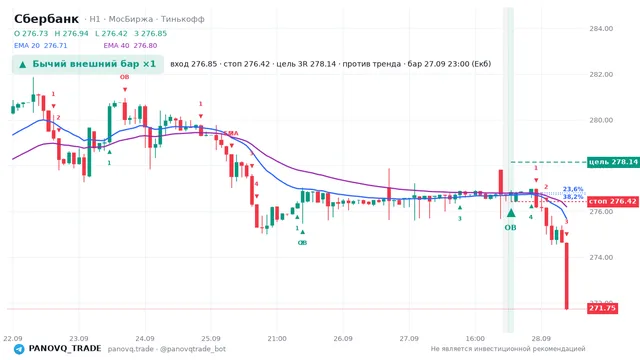Click the 38,2% Fibonacci level label

(573, 197)
